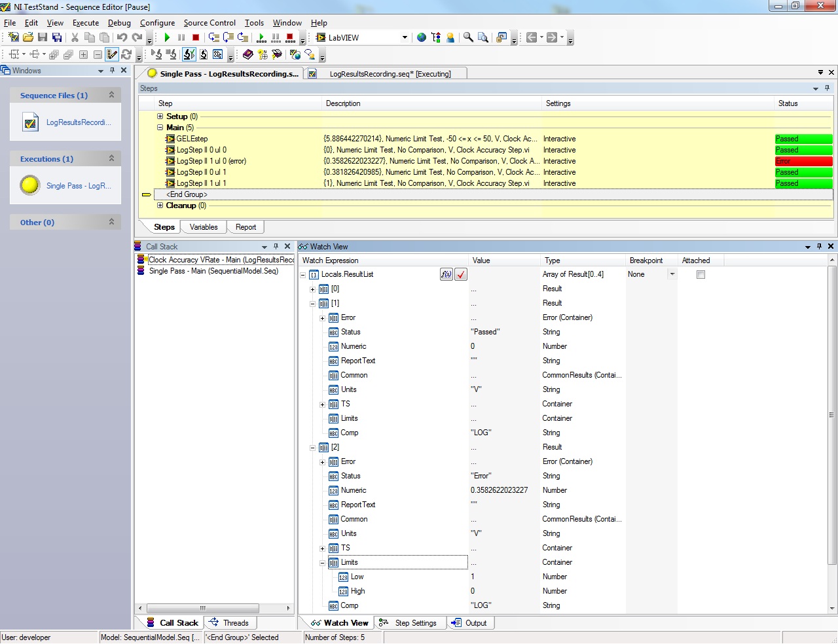The height and width of the screenshot is (644, 838).
Task: Click the refresh arrows toolbar icon
Action: tap(127, 54)
